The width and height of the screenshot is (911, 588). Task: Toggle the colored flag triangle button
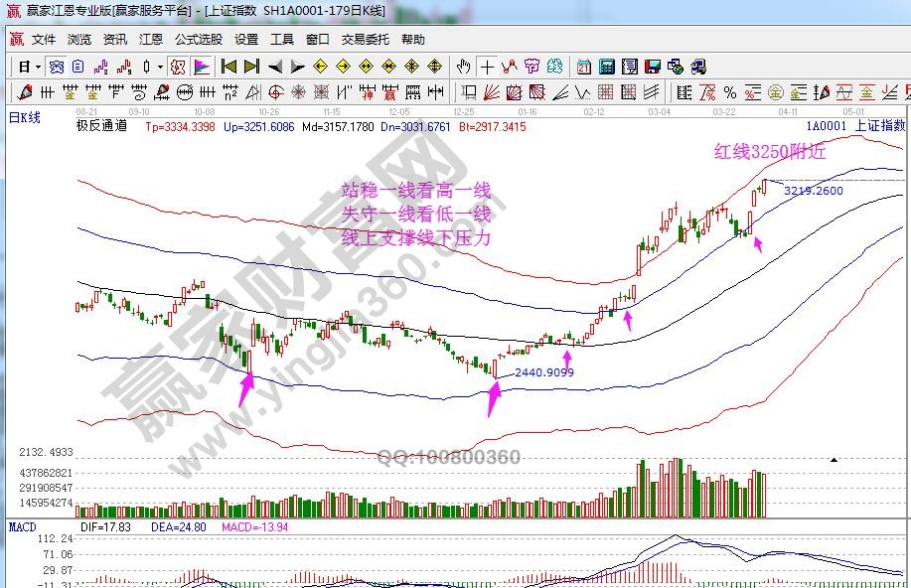pos(201,67)
